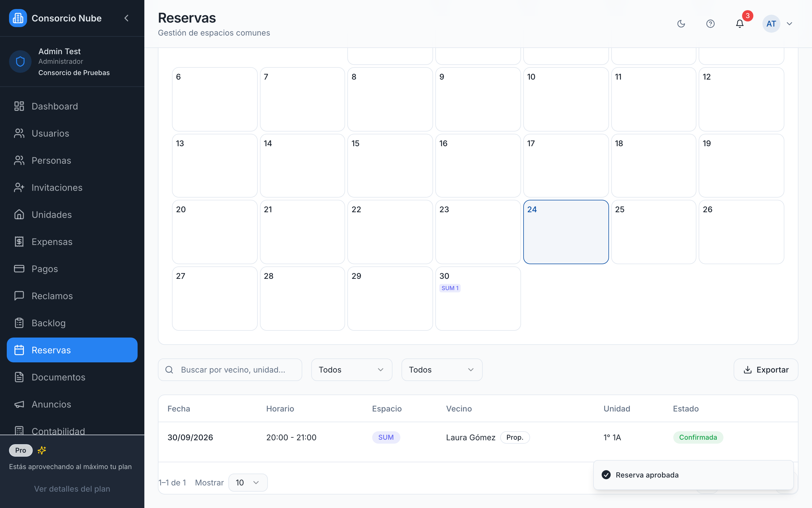
Task: Open the second Todos filter dropdown
Action: [x=442, y=370]
